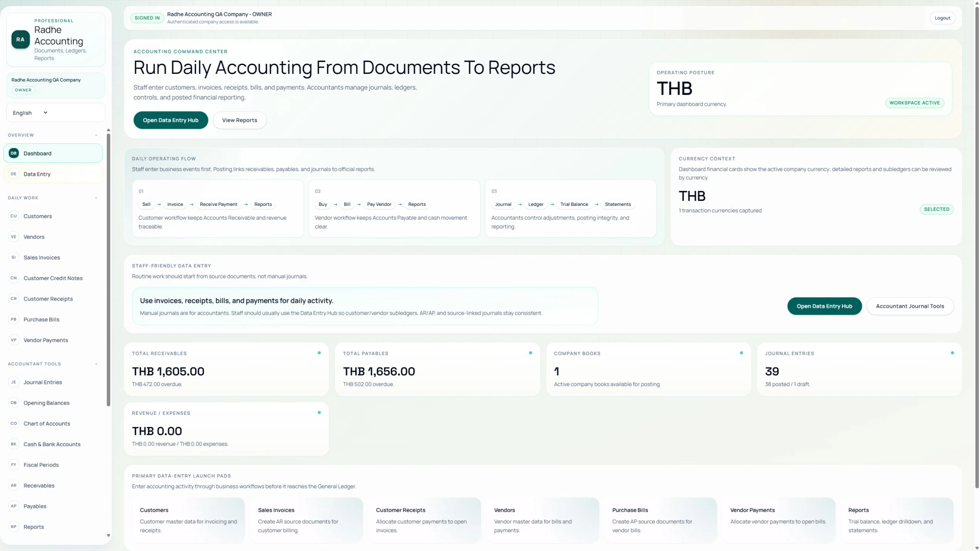Click the Logout button
The width and height of the screenshot is (980, 551).
pyautogui.click(x=942, y=18)
